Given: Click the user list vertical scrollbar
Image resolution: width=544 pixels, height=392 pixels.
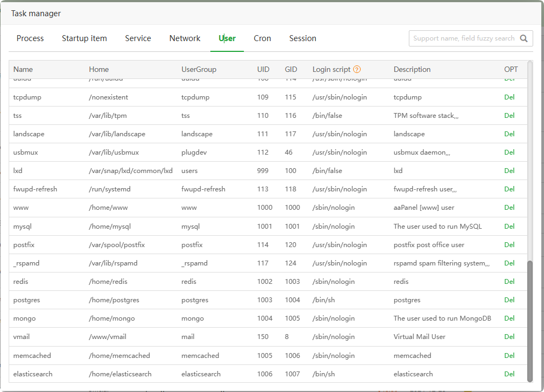Looking at the screenshot, I should [x=529, y=319].
